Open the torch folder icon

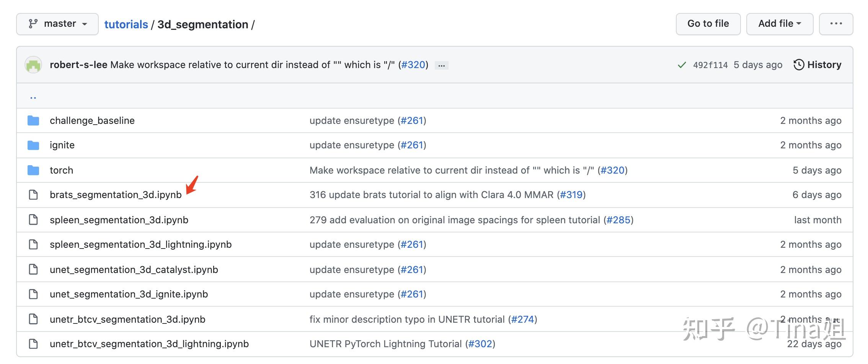pos(33,170)
